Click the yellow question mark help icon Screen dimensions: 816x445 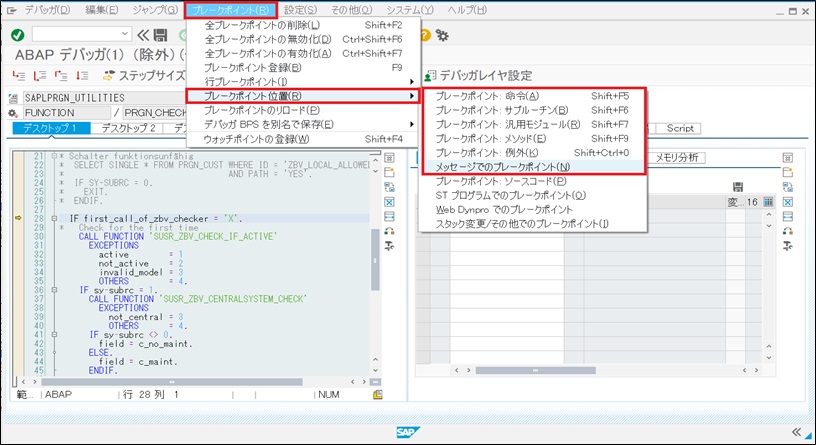[425, 35]
